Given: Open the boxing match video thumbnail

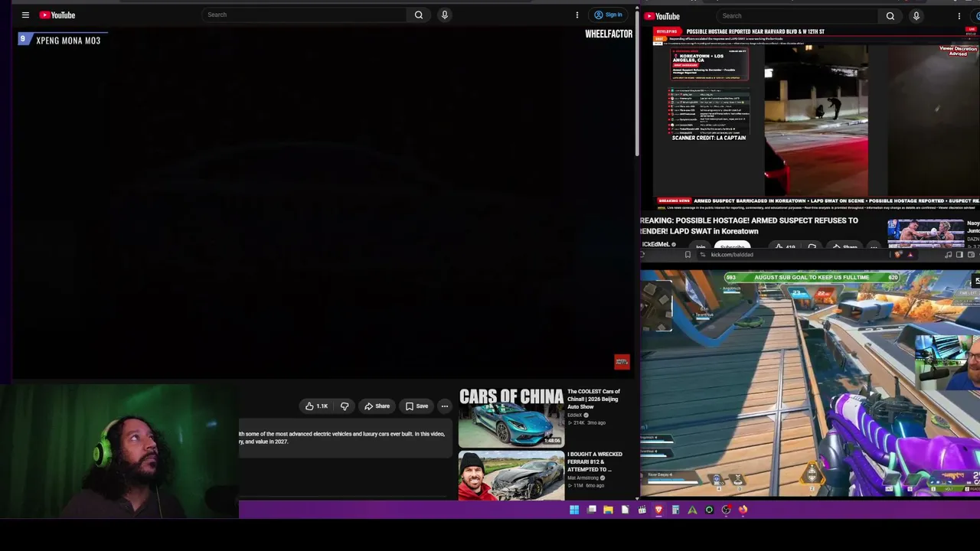Looking at the screenshot, I should [925, 233].
